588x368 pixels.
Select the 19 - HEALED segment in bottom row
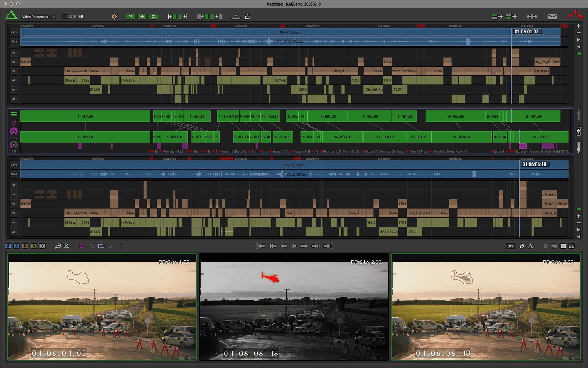coord(461,137)
